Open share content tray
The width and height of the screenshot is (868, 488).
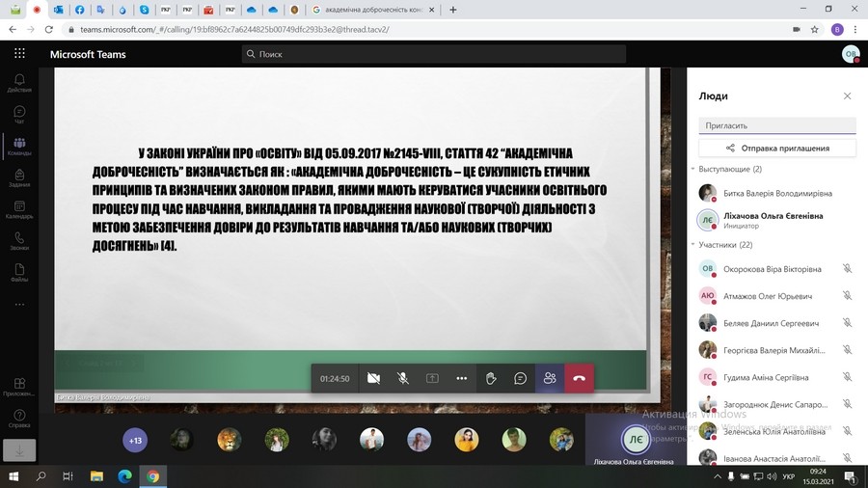[432, 378]
